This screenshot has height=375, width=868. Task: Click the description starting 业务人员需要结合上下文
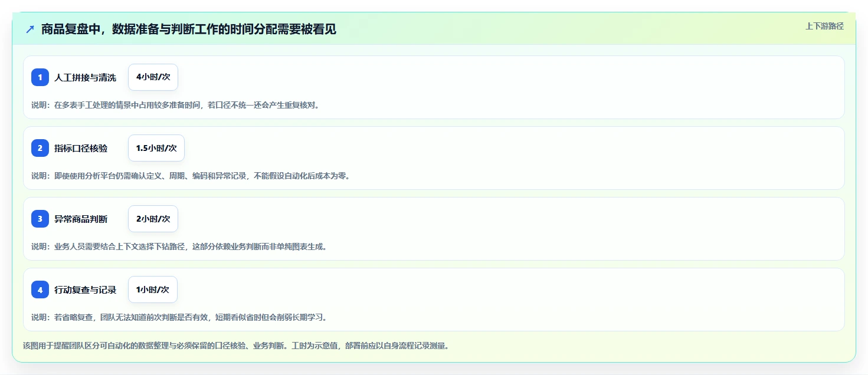[179, 246]
